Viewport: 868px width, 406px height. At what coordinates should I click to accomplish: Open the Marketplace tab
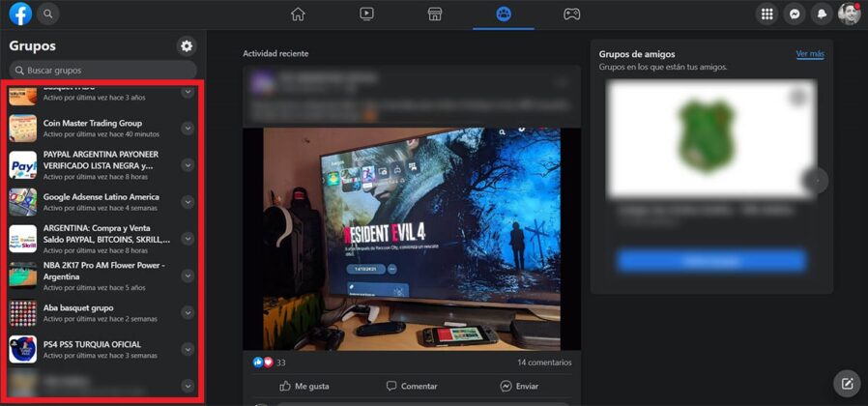click(435, 14)
